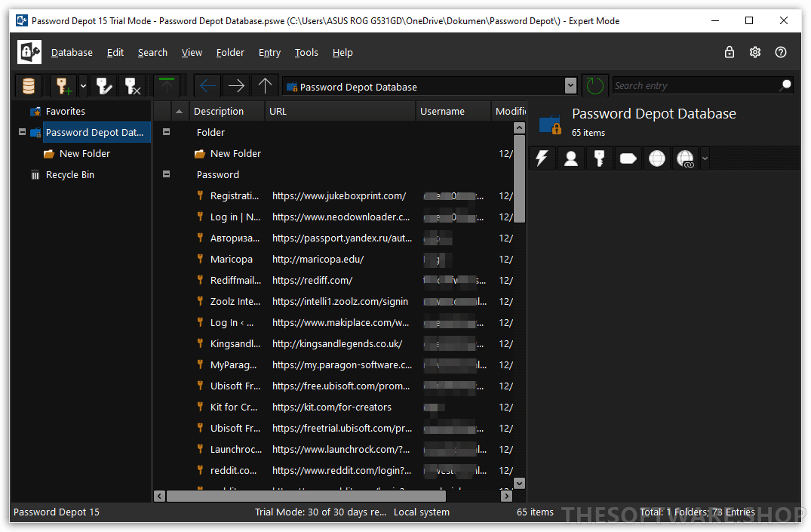811x532 pixels.
Task: Open the Database Manager toolbar icon
Action: pyautogui.click(x=29, y=86)
